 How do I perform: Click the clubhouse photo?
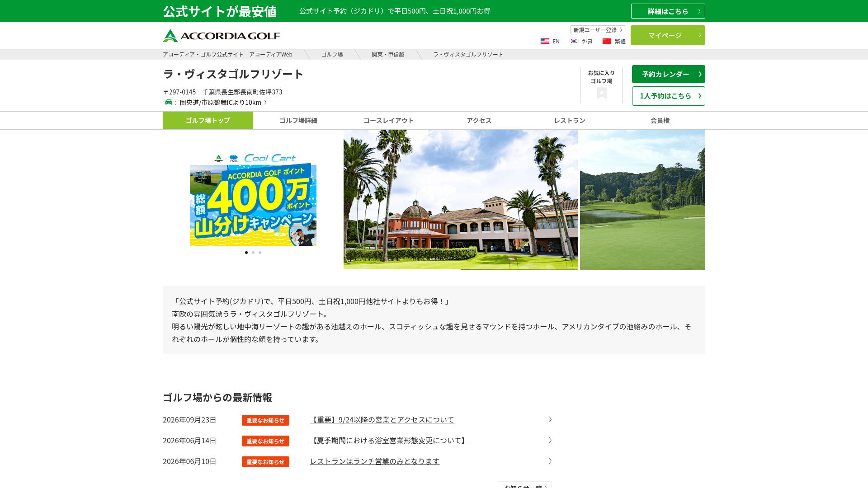point(461,200)
